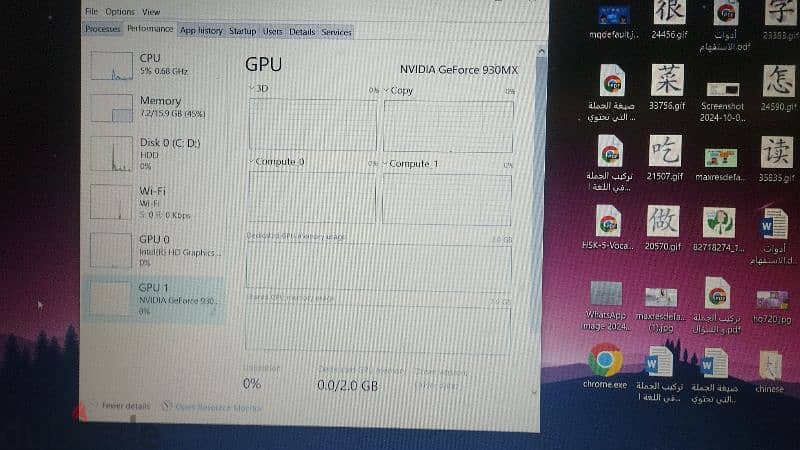Click the NVIDIA GeForce 930MX title text
This screenshot has width=800, height=450.
coord(459,70)
